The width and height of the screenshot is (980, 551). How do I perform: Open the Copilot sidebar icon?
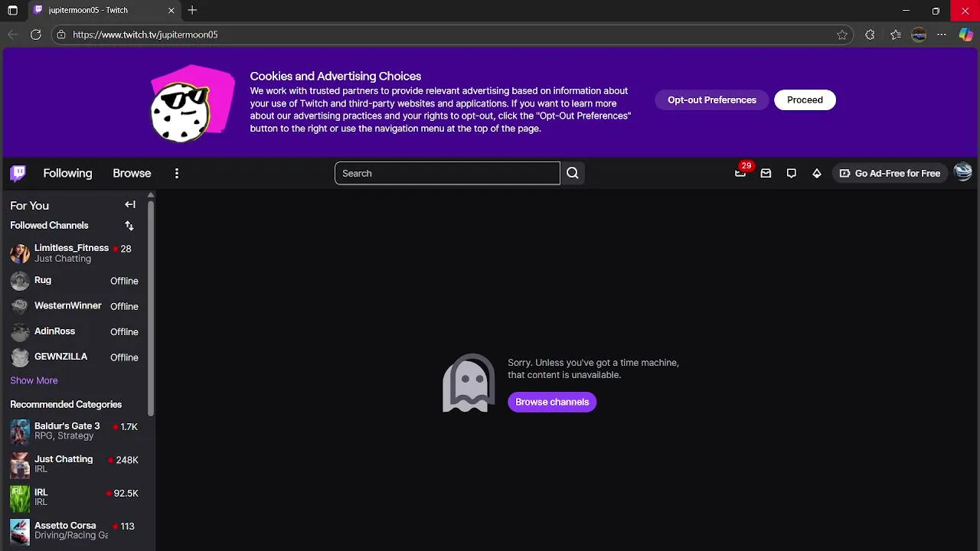(x=966, y=34)
